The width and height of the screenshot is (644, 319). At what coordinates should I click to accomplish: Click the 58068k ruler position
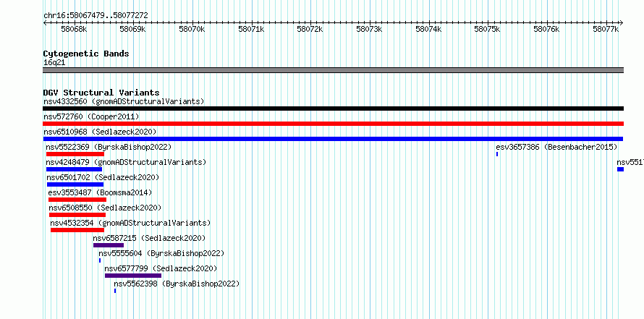pyautogui.click(x=75, y=29)
